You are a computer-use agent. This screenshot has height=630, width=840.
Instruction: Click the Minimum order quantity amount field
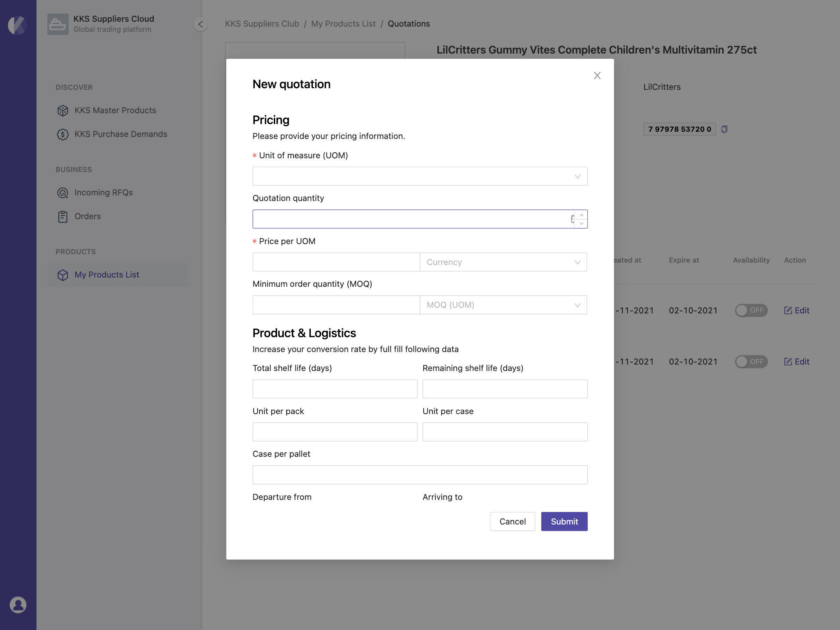pos(336,305)
